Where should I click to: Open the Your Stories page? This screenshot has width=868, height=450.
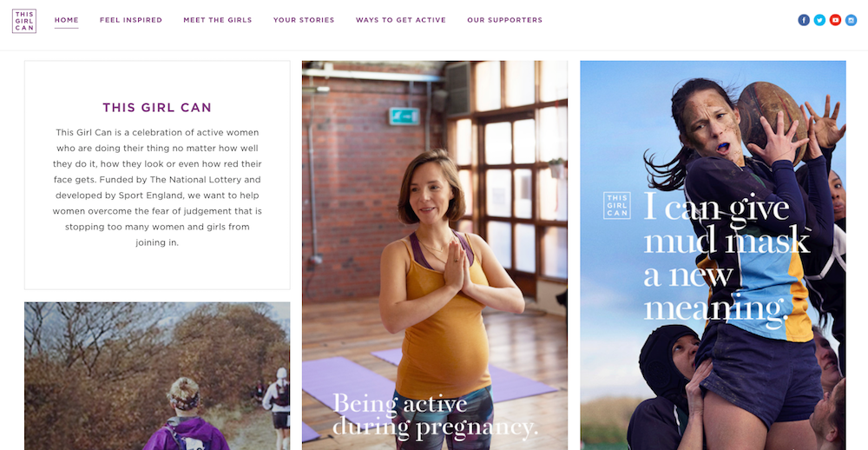pos(304,20)
